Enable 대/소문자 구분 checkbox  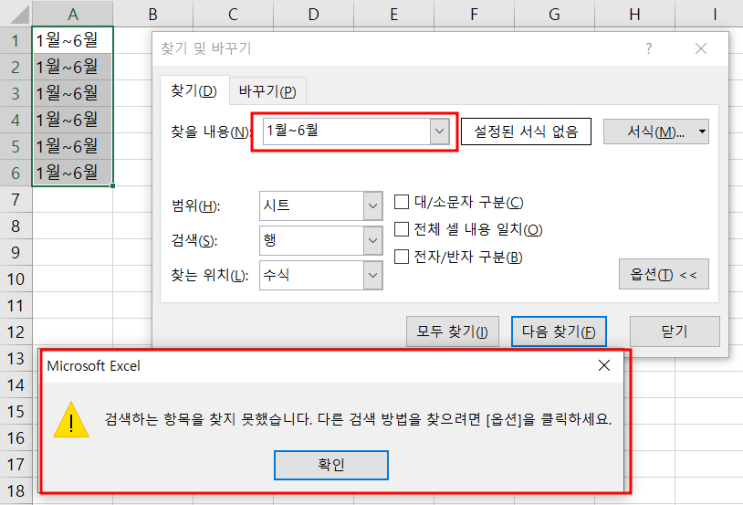click(401, 202)
